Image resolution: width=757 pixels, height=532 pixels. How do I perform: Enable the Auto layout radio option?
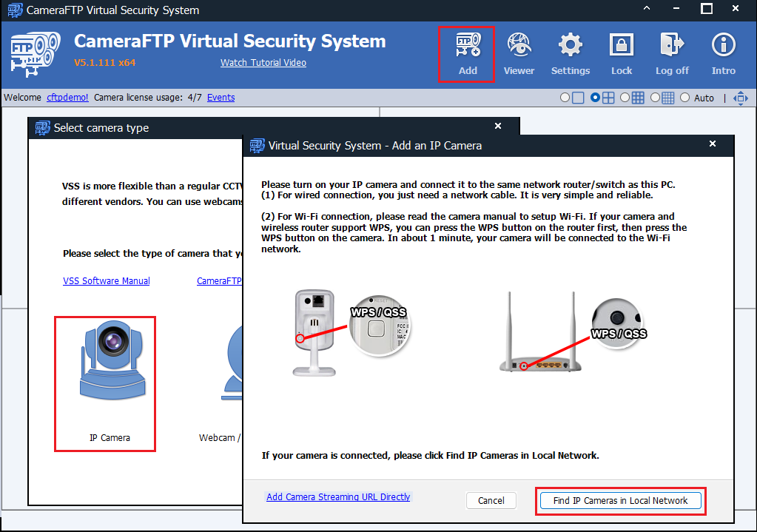pyautogui.click(x=684, y=98)
